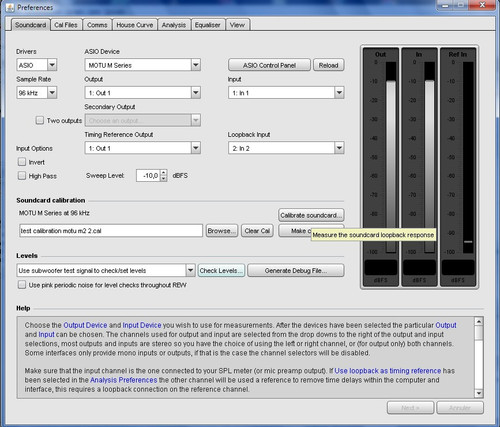Open the Sample Rate dropdown

point(52,92)
